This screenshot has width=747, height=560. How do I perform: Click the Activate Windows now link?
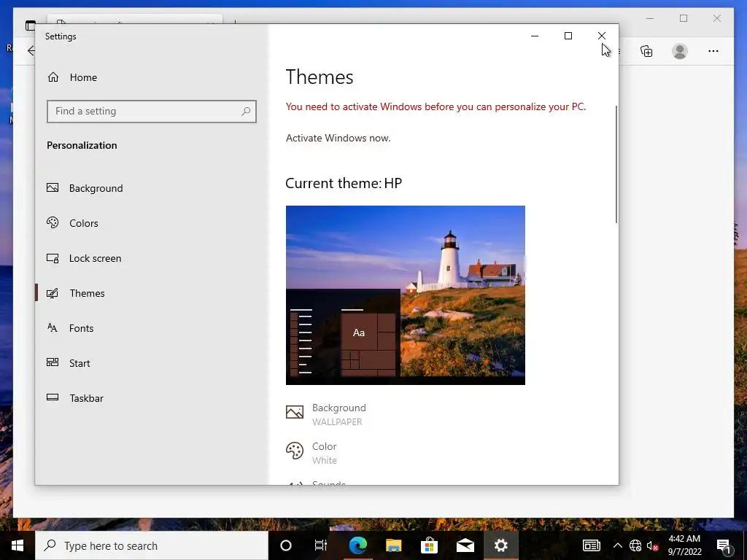click(x=338, y=138)
